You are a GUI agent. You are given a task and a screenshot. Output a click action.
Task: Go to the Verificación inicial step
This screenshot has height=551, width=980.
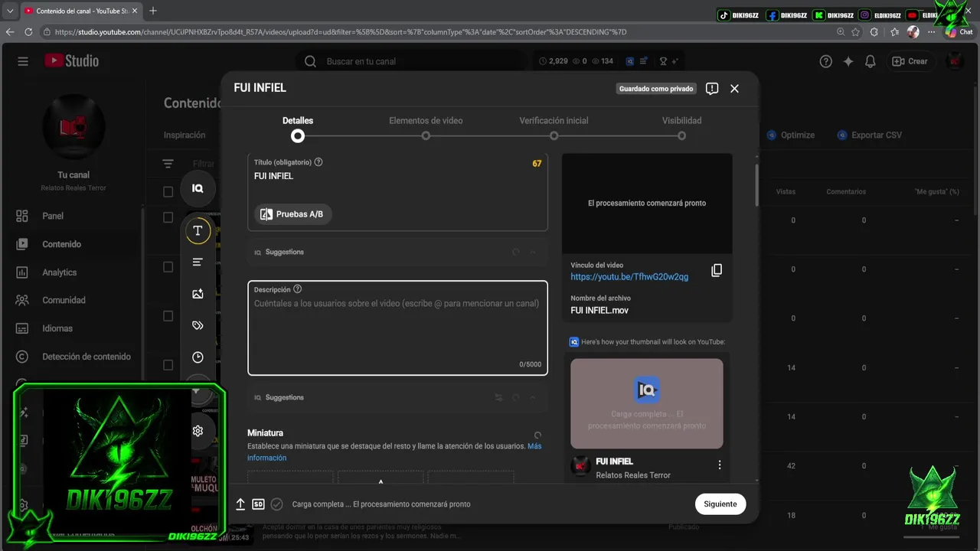(x=554, y=128)
